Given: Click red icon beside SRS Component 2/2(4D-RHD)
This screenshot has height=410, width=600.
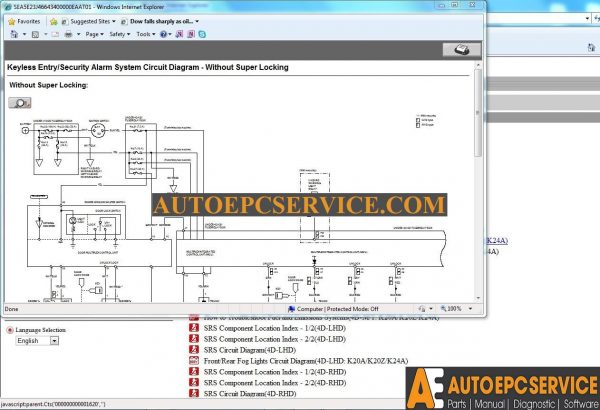Looking at the screenshot, I should 194,382.
